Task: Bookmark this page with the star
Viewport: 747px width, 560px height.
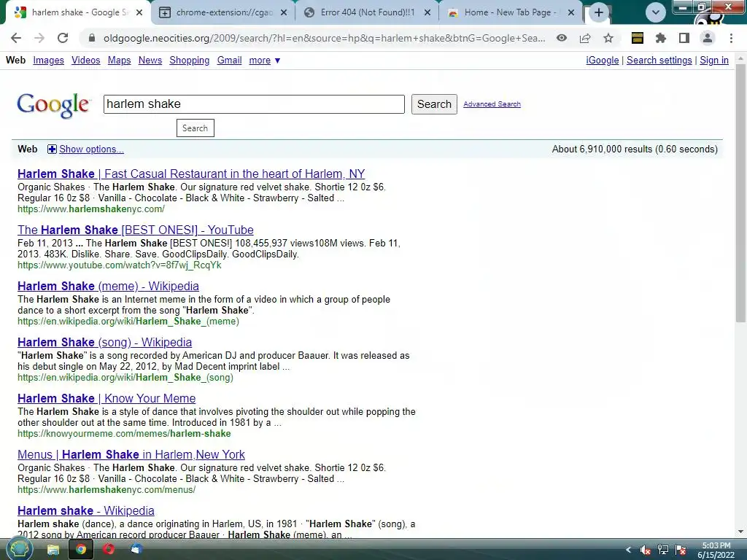Action: point(608,38)
